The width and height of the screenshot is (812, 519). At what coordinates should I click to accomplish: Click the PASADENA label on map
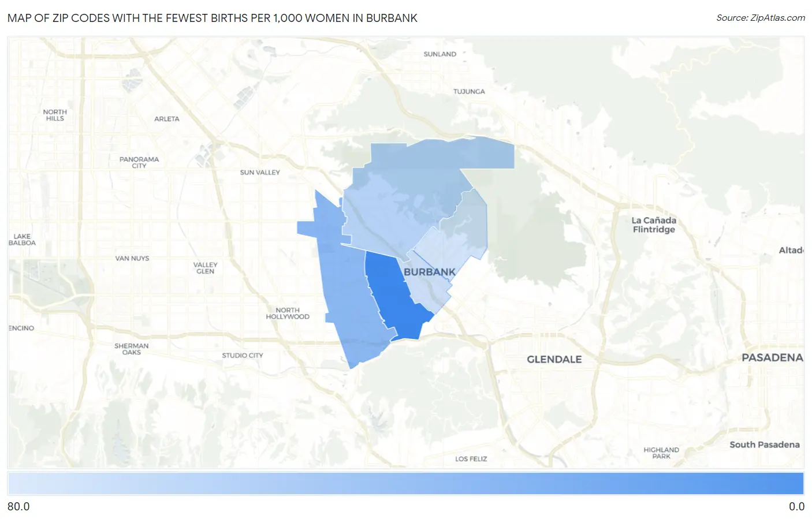tap(772, 357)
